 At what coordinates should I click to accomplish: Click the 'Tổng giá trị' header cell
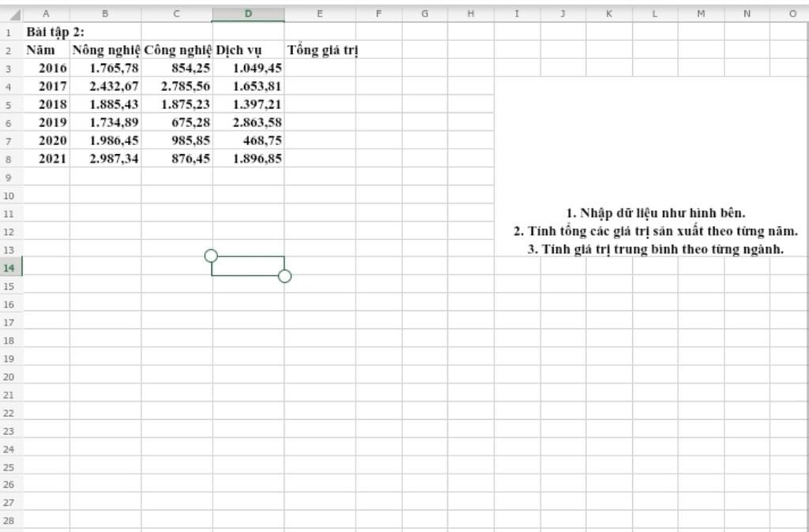319,50
